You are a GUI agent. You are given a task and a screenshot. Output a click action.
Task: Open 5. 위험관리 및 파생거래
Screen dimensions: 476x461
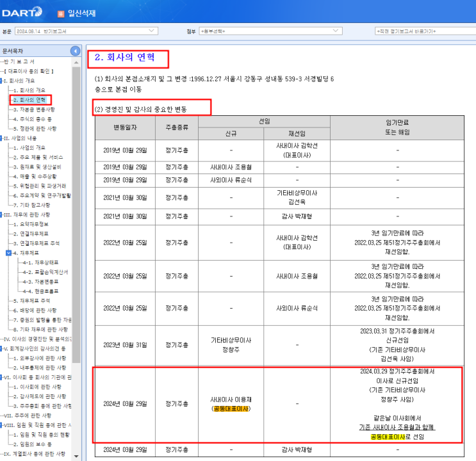click(40, 186)
